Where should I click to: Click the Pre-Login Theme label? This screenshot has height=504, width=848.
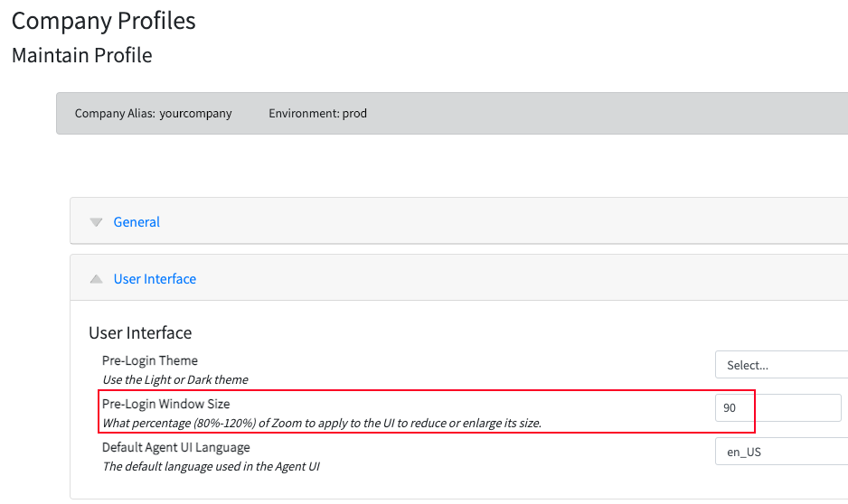(x=150, y=360)
